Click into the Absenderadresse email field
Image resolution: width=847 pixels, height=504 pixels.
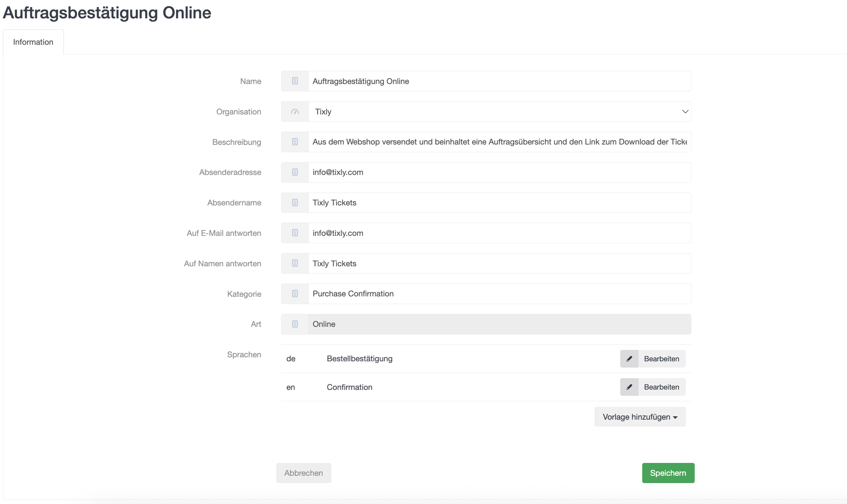pos(499,172)
